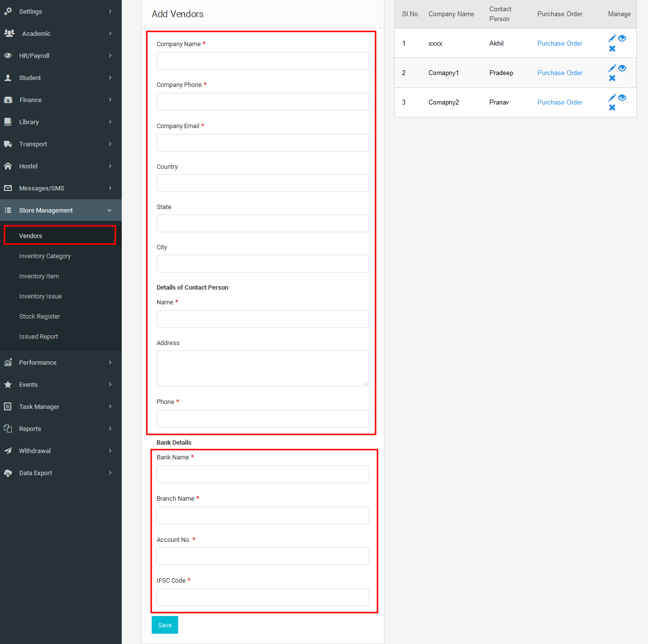
Task: Open Purchase Order link for xxxx
Action: tap(560, 43)
